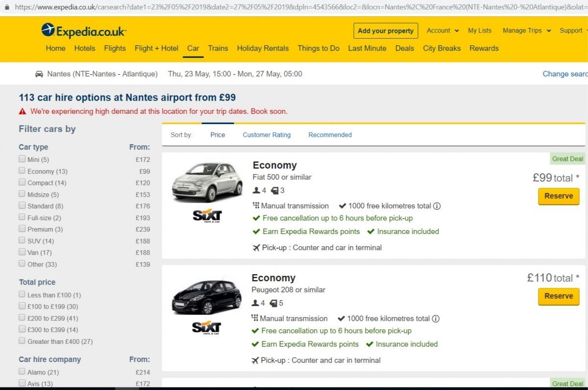This screenshot has width=588, height=390.
Task: Click the red warning triangle icon
Action: (23, 111)
